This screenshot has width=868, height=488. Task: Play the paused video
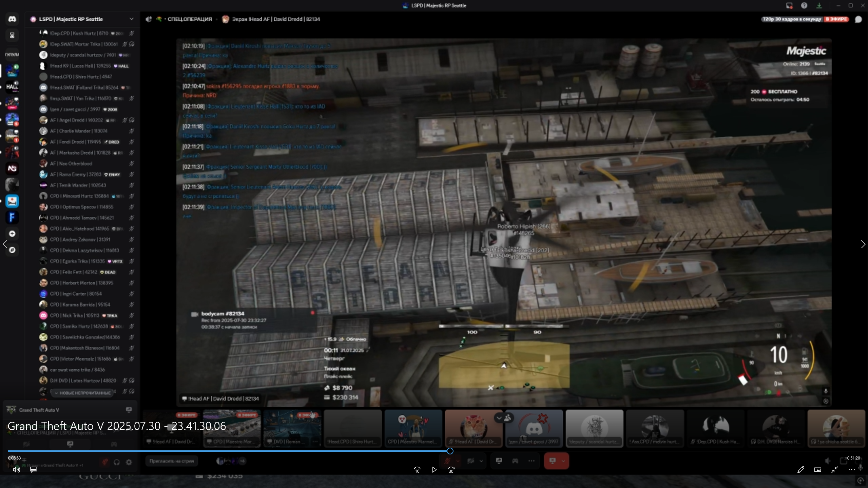[x=434, y=470]
